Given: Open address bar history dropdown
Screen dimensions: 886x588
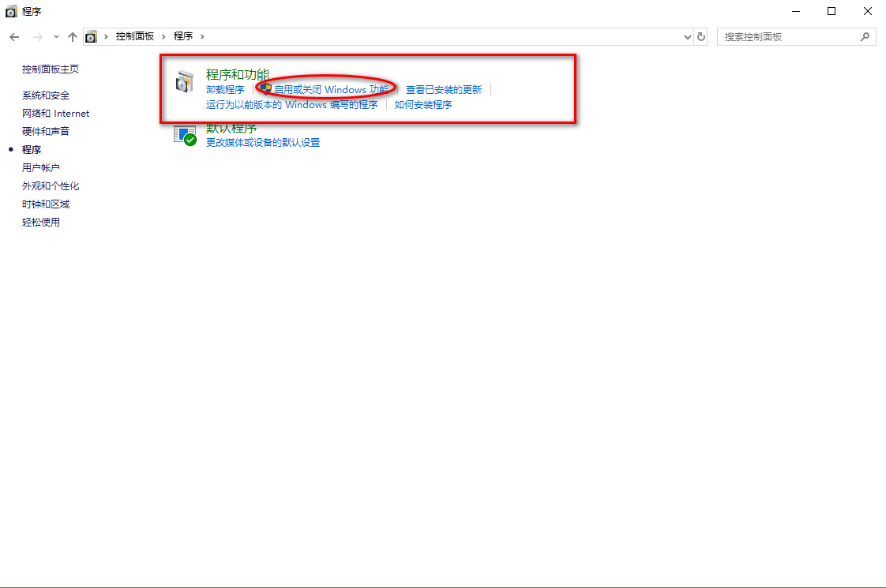Looking at the screenshot, I should (x=687, y=37).
